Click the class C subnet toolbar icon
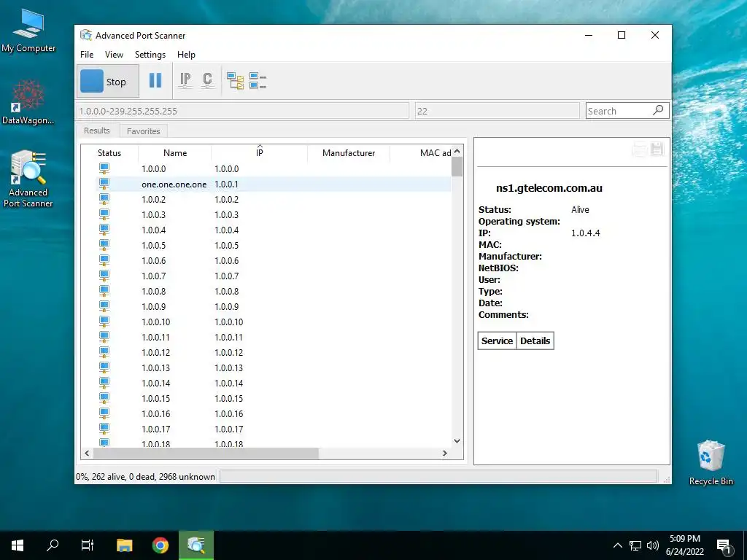Image resolution: width=747 pixels, height=560 pixels. (x=207, y=80)
